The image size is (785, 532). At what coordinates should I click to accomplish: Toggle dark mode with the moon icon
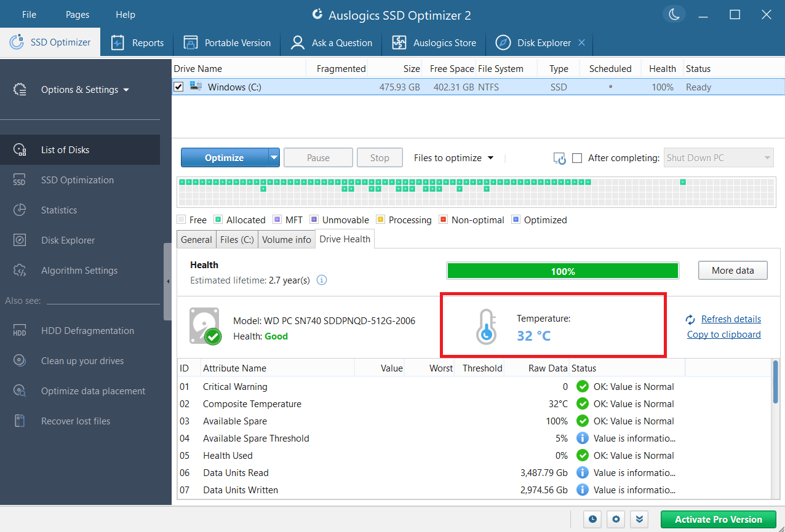pyautogui.click(x=674, y=14)
